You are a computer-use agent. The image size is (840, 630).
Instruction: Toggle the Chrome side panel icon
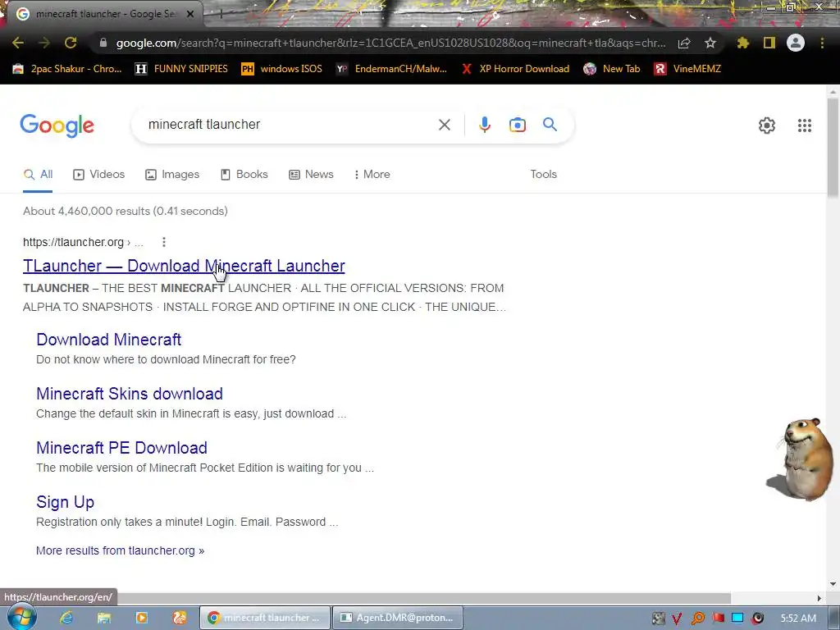point(769,43)
